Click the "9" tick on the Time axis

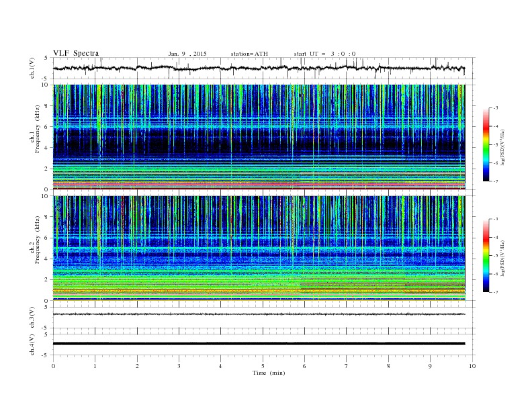click(x=430, y=366)
